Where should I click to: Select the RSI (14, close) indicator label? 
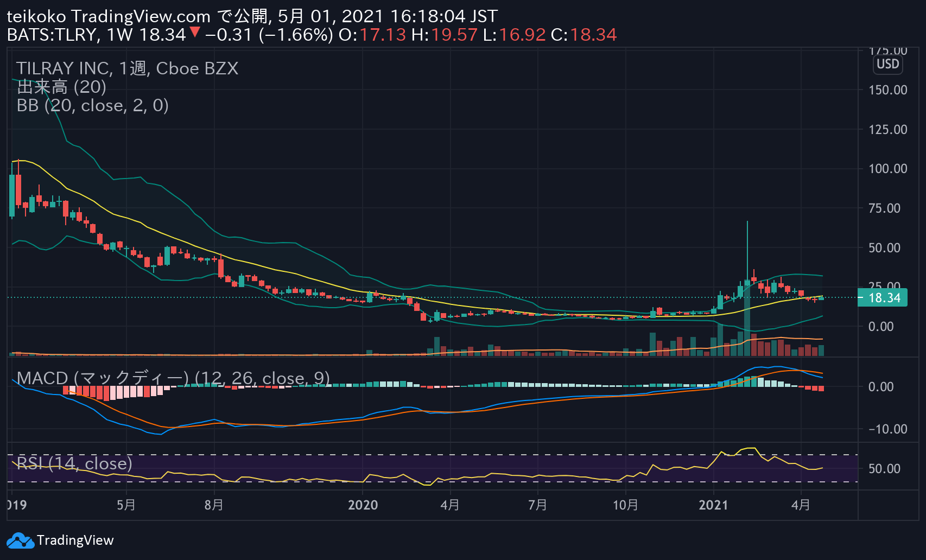point(74,463)
